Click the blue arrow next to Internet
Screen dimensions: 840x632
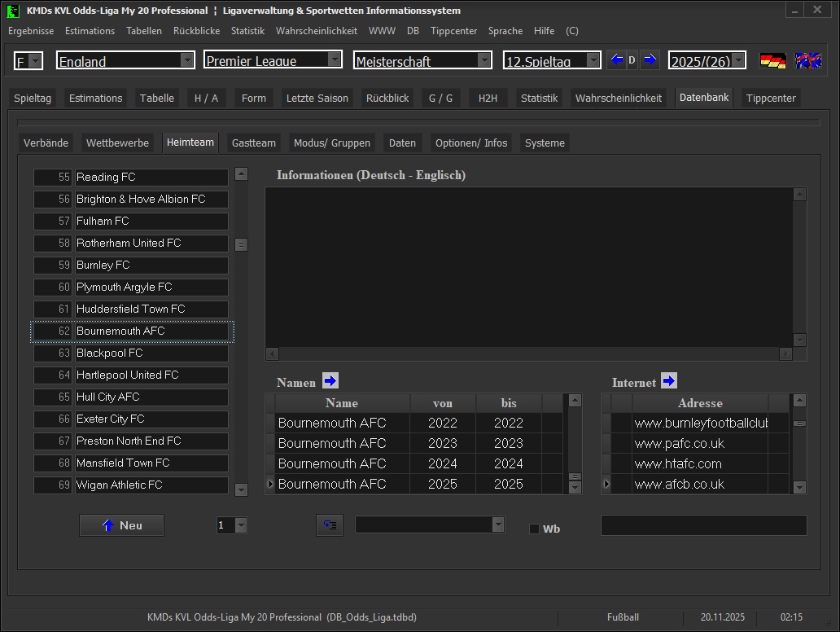(668, 381)
